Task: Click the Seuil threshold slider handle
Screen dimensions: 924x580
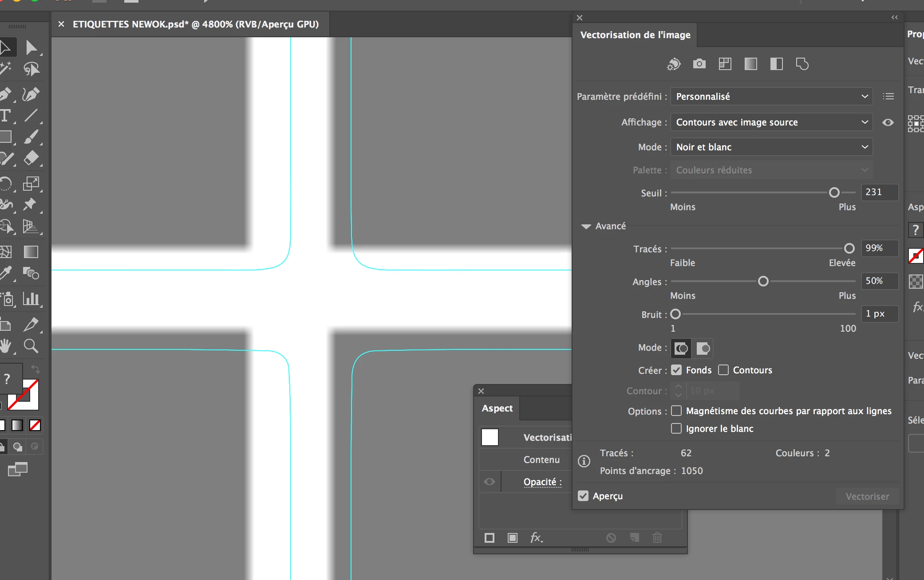Action: [834, 192]
